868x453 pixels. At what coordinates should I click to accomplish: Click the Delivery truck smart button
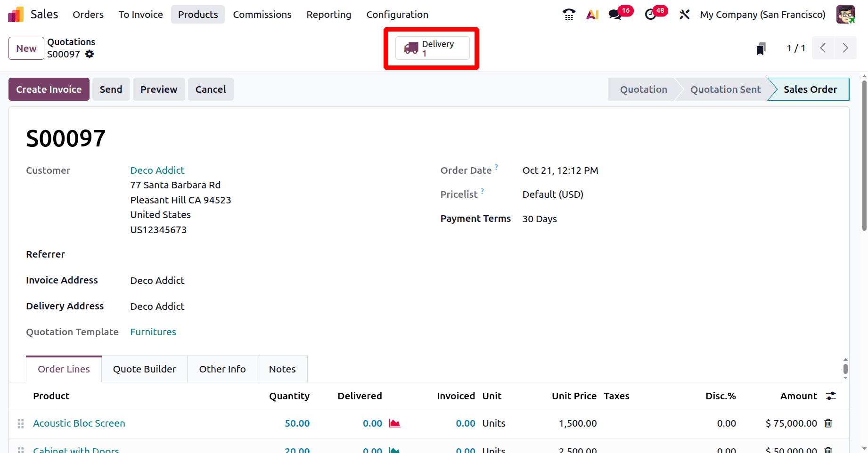coord(432,48)
